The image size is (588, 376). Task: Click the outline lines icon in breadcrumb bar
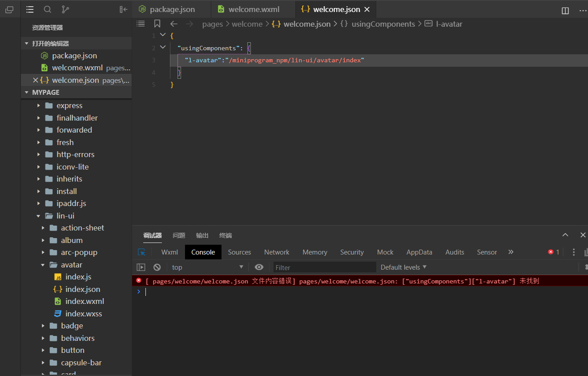click(141, 24)
